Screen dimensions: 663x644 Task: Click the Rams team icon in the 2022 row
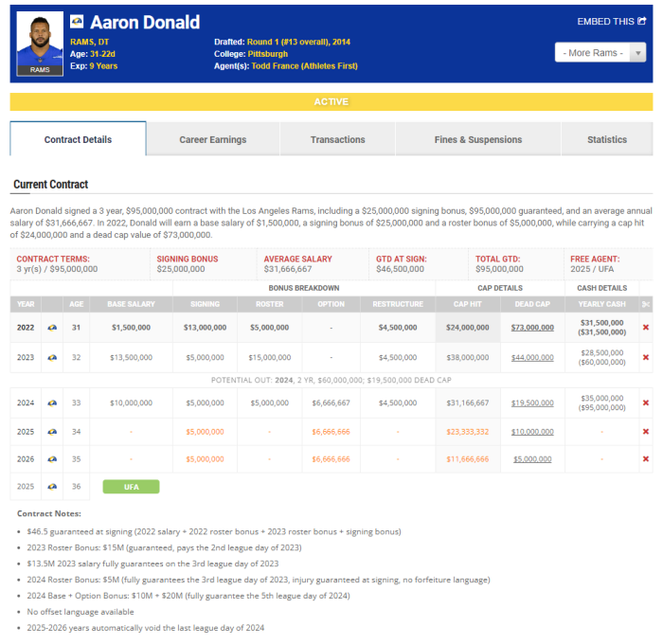pyautogui.click(x=50, y=327)
